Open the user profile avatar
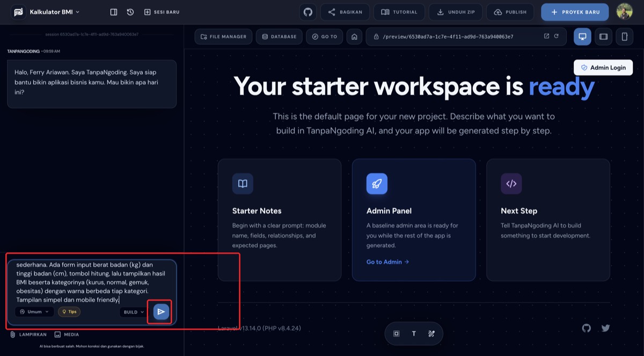644x356 pixels. pos(625,12)
